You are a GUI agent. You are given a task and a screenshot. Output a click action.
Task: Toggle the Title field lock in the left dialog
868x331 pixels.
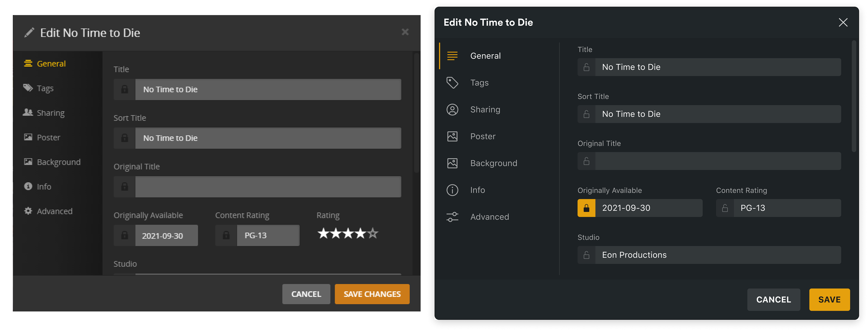(x=125, y=89)
